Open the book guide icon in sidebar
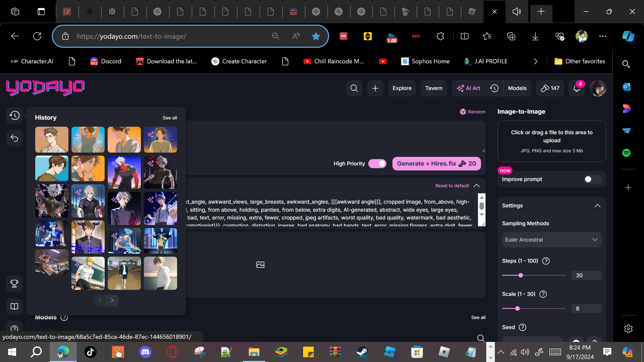The height and width of the screenshot is (362, 644). (14, 306)
